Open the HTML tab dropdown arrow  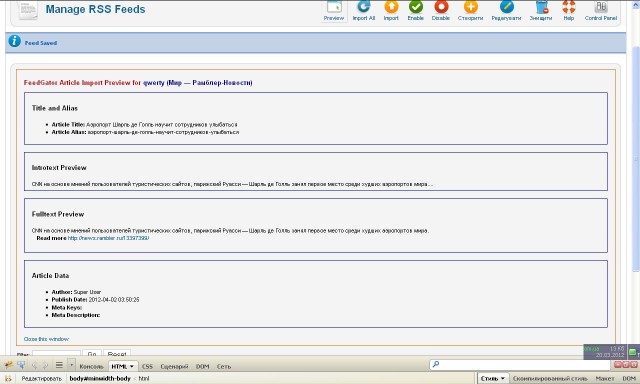[x=131, y=366]
